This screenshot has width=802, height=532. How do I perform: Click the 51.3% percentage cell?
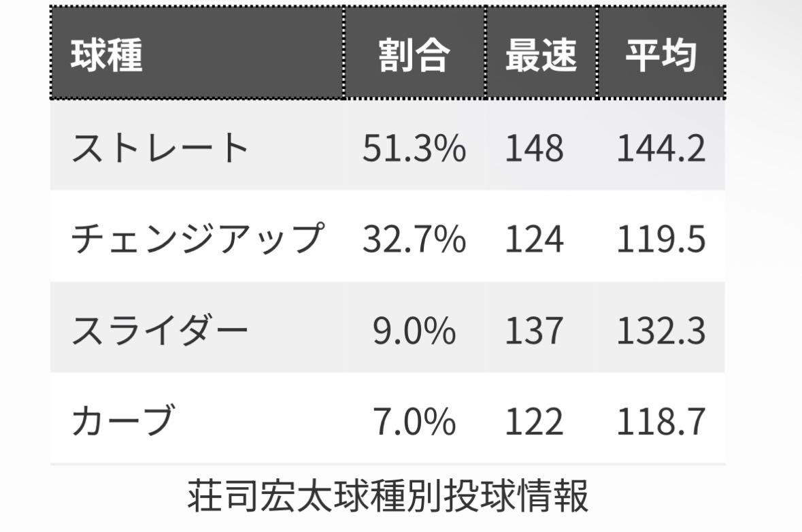pos(414,148)
